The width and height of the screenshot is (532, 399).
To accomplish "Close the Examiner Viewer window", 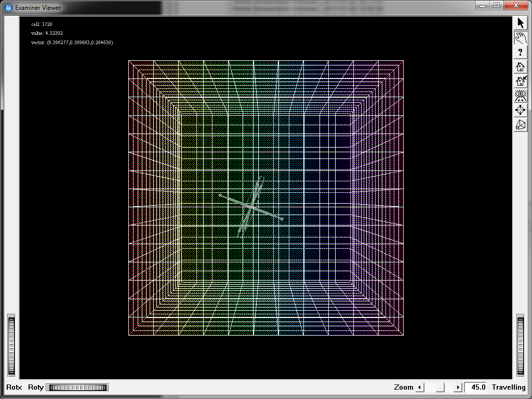I will tap(516, 5).
